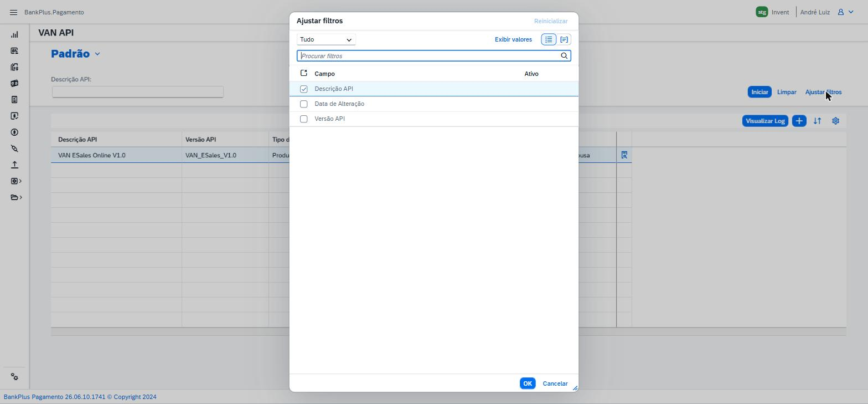This screenshot has height=404, width=868.
Task: Click the search magnifier in filter dialog
Action: pyautogui.click(x=564, y=56)
